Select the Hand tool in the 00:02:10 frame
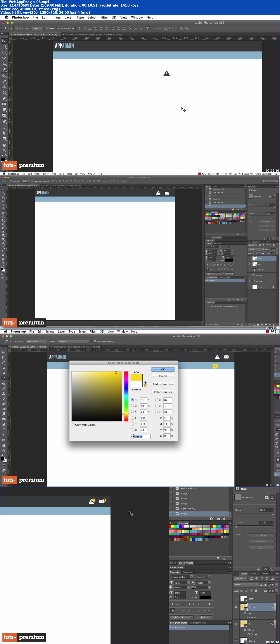The height and width of the screenshot is (644, 280). pos(4,145)
